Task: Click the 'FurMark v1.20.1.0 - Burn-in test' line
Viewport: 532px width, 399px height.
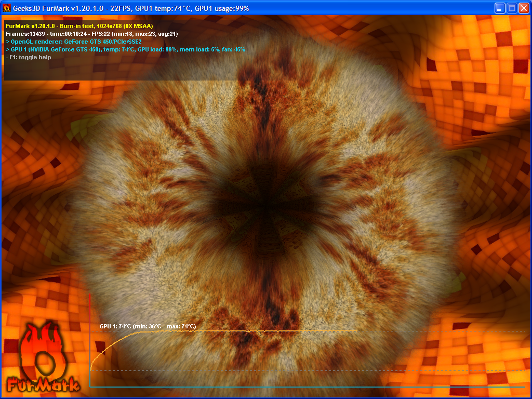Action: (79, 26)
